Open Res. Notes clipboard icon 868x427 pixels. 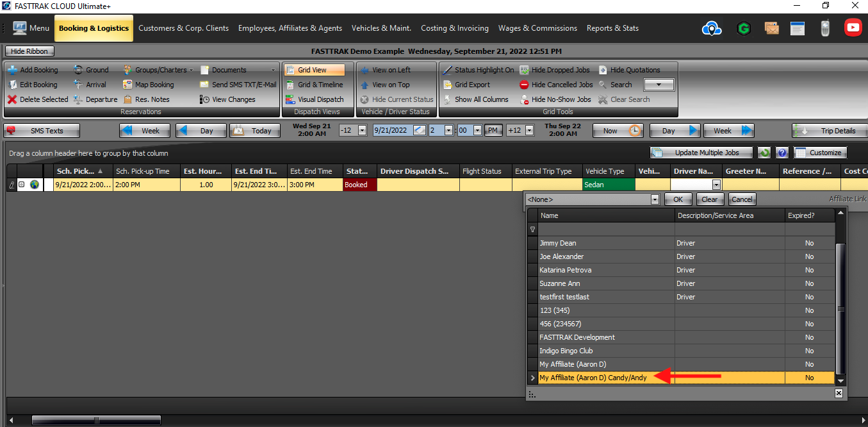pyautogui.click(x=127, y=99)
